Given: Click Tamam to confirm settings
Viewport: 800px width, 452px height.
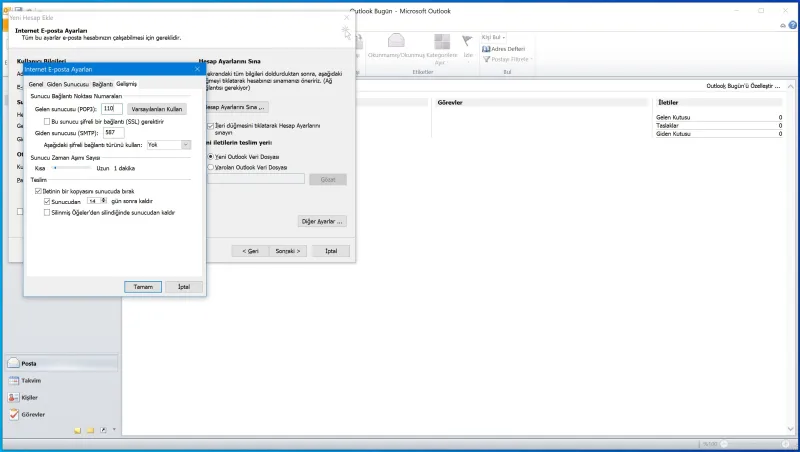Looking at the screenshot, I should pyautogui.click(x=143, y=287).
